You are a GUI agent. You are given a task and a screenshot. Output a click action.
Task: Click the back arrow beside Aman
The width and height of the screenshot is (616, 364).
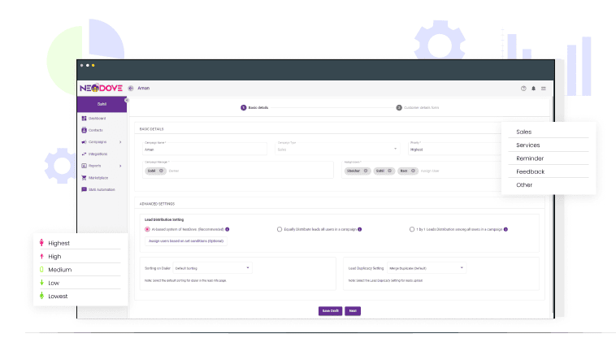point(131,88)
